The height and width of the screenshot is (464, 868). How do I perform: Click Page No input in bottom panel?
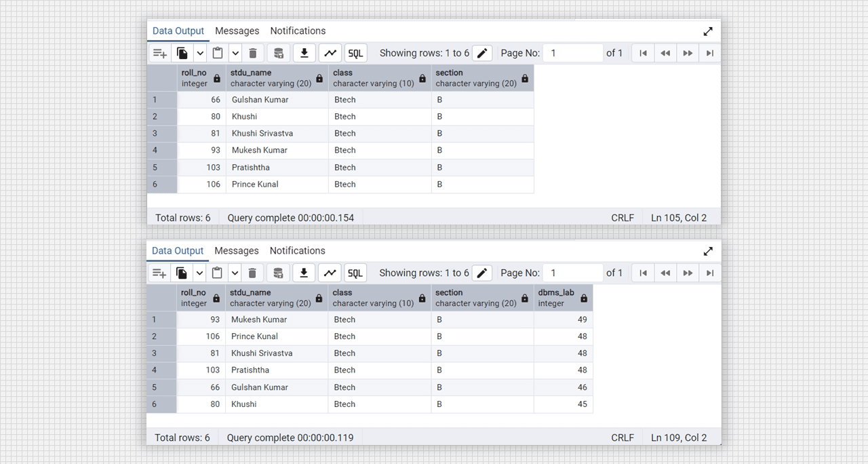point(573,273)
